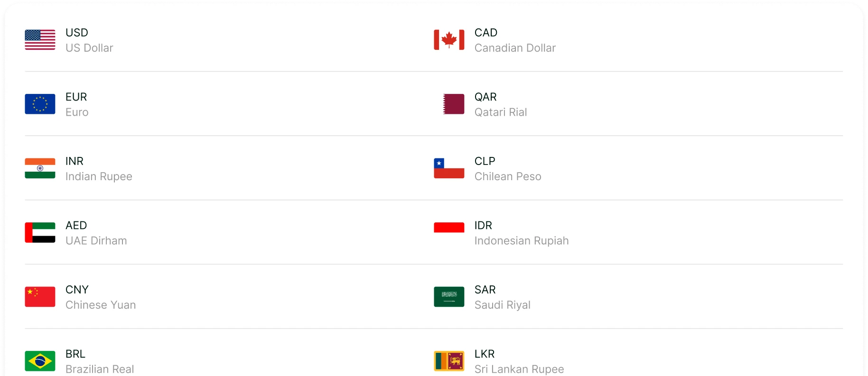The image size is (868, 376).
Task: Click the United States flag icon
Action: coord(40,40)
